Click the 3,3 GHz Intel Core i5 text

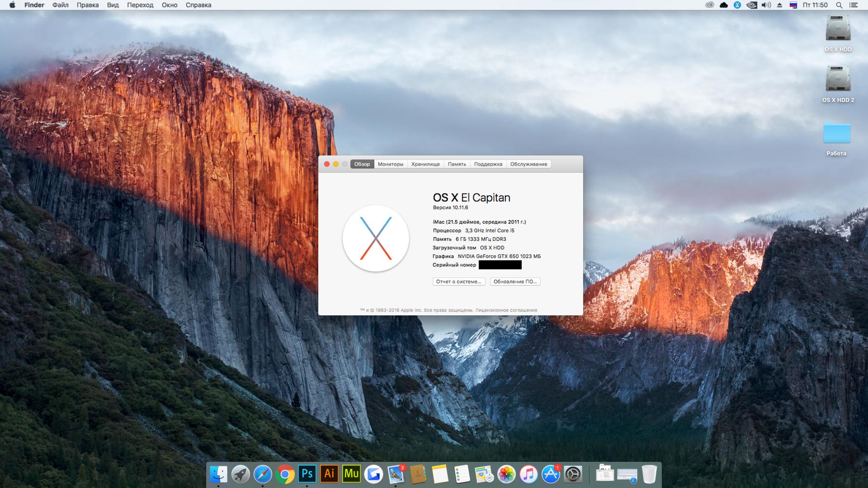coord(490,230)
